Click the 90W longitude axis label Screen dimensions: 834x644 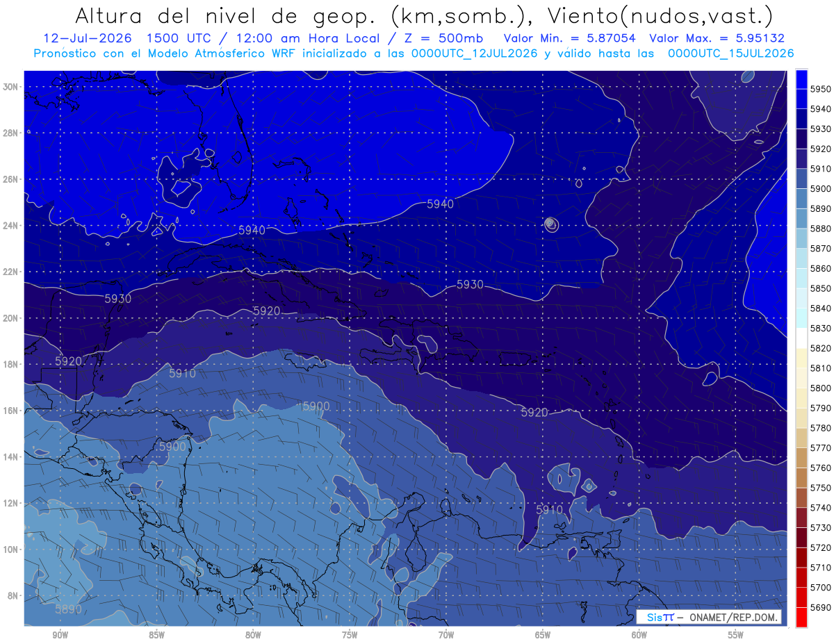60,634
